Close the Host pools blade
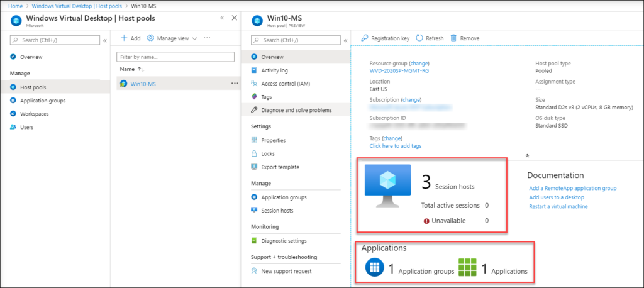The height and width of the screenshot is (288, 644). [x=235, y=18]
